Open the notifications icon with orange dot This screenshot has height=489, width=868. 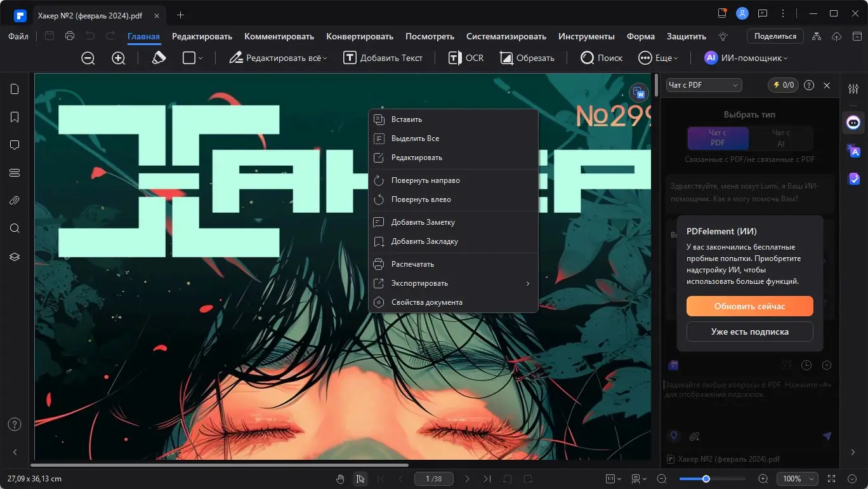pos(722,13)
